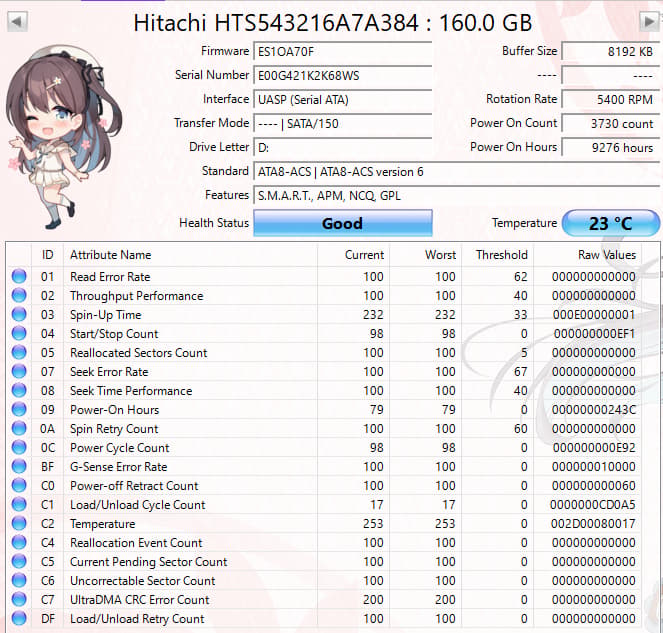The width and height of the screenshot is (663, 633).
Task: Click status orb for Temperature attribute row
Action: coord(19,523)
